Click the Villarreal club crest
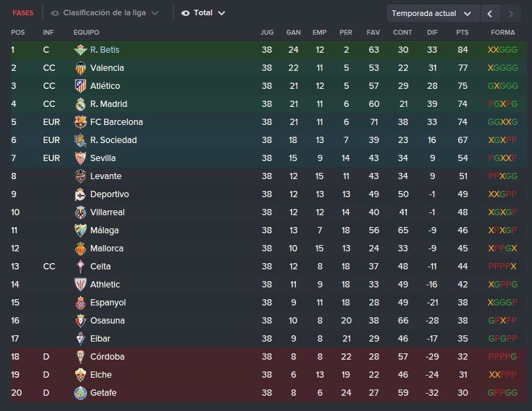The width and height of the screenshot is (532, 411). click(x=81, y=212)
